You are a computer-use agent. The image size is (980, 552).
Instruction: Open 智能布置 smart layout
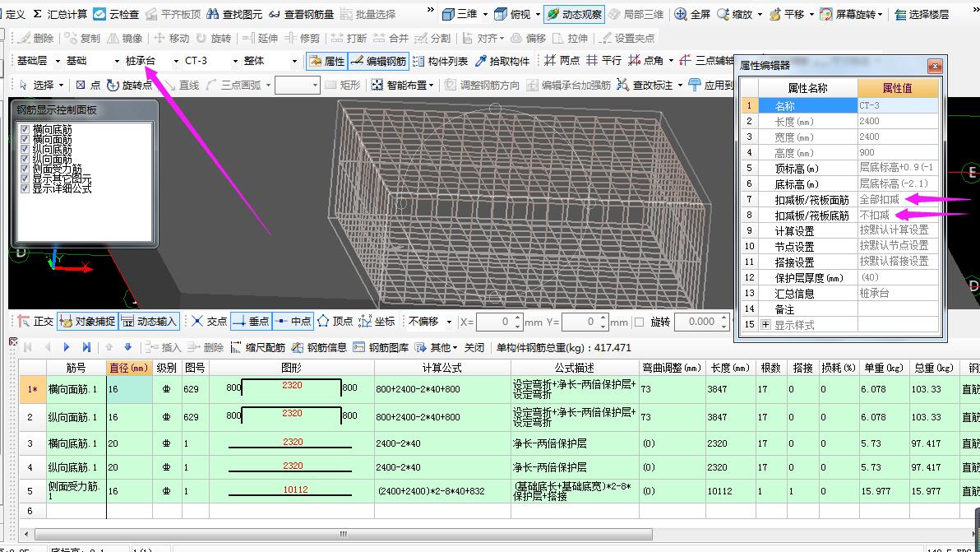click(x=402, y=85)
